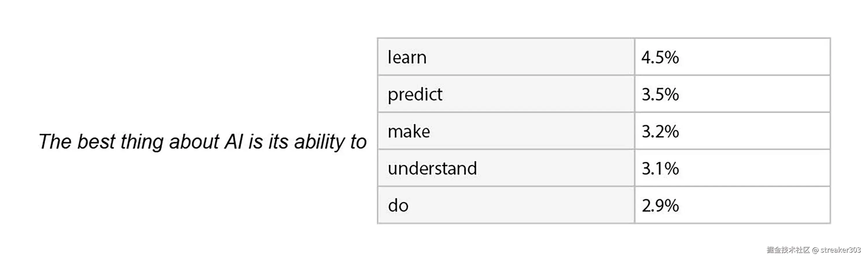Click the "streaker303" author watermark
Image resolution: width=868 pixels, height=261 pixels.
click(x=841, y=250)
